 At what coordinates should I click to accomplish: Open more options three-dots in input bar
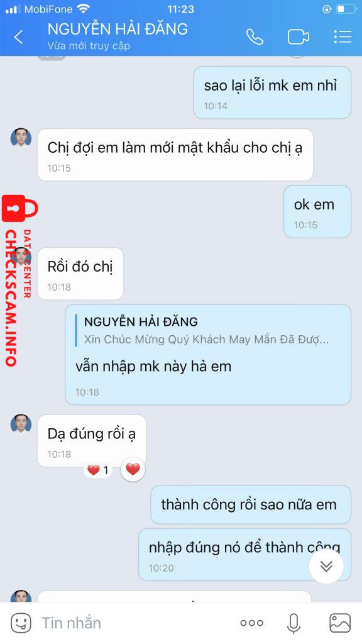tap(251, 623)
